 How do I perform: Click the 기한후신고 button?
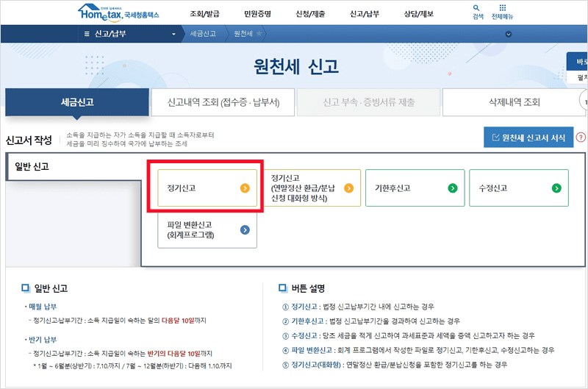(x=415, y=188)
